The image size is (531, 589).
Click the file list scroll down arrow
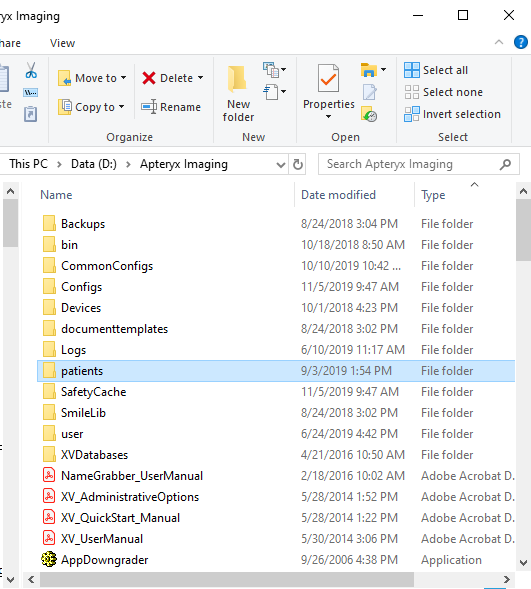[x=523, y=562]
